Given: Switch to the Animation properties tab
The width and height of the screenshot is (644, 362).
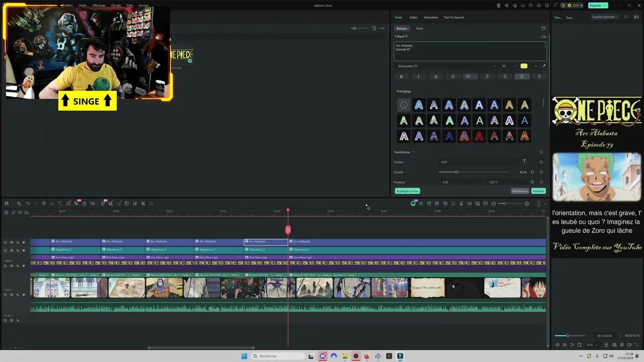Looking at the screenshot, I should click(x=431, y=17).
